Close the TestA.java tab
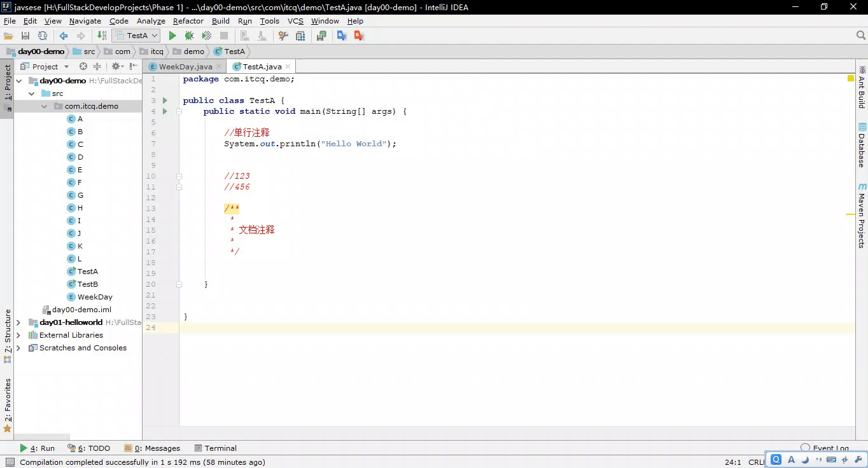Image resolution: width=868 pixels, height=468 pixels. click(x=288, y=66)
